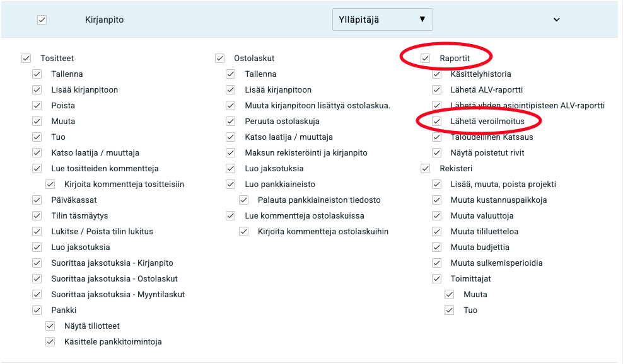The width and height of the screenshot is (623, 364).
Task: Uncheck the Kirjanpito master checkbox
Action: click(x=42, y=20)
